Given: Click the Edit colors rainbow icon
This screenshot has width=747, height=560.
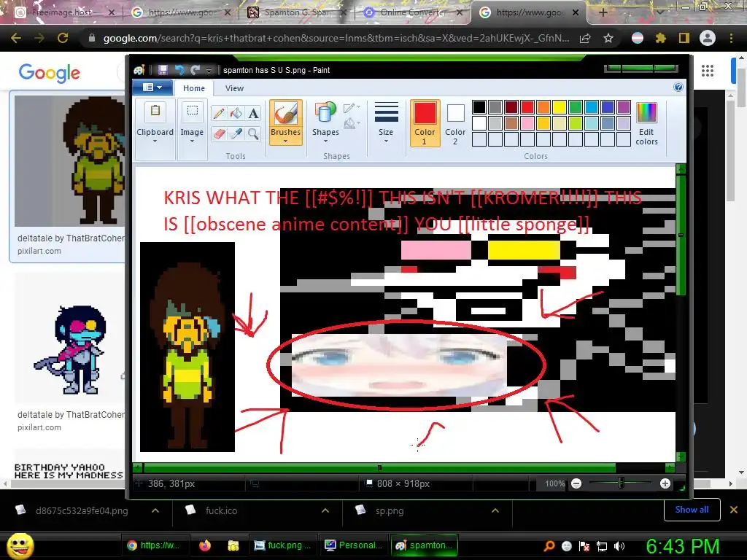Looking at the screenshot, I should pyautogui.click(x=646, y=113).
